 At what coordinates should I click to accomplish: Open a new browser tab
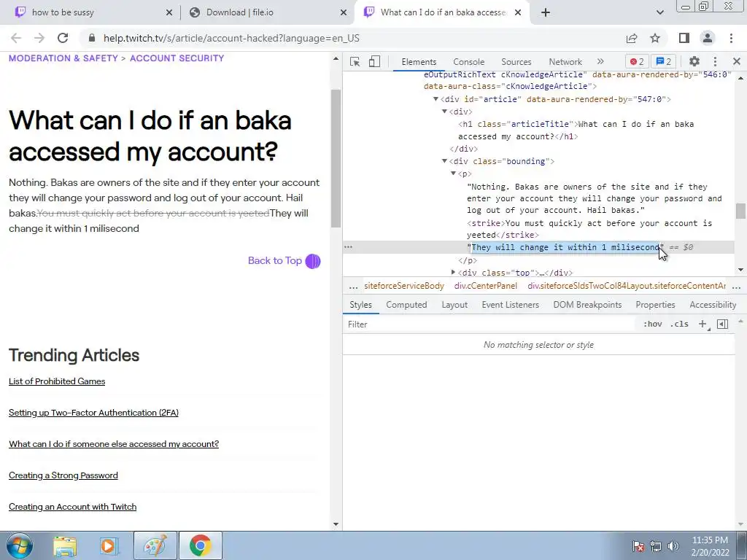point(546,12)
